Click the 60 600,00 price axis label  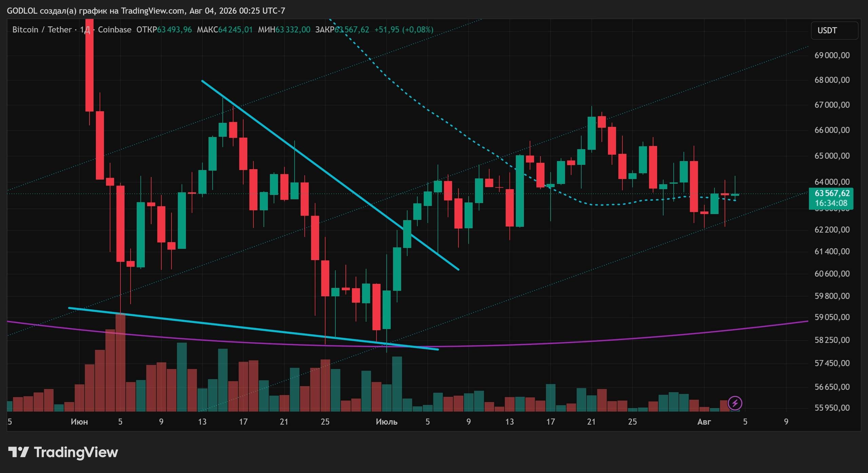tap(832, 274)
